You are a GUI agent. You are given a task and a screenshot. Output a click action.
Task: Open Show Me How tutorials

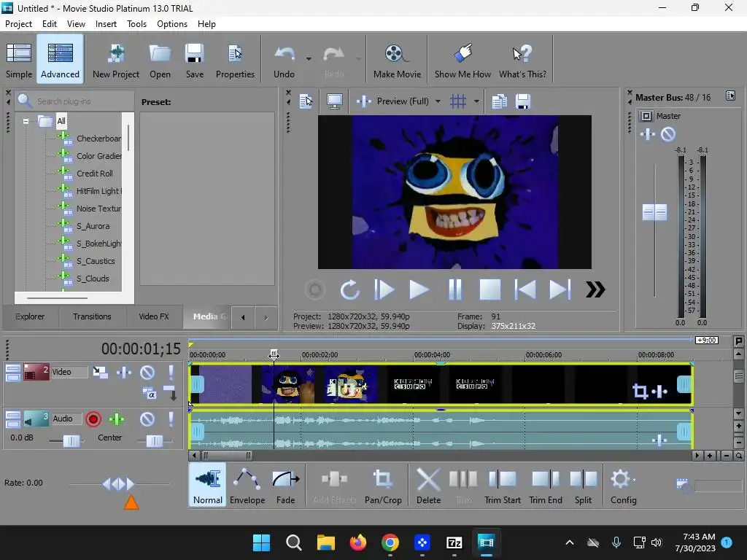(x=462, y=60)
